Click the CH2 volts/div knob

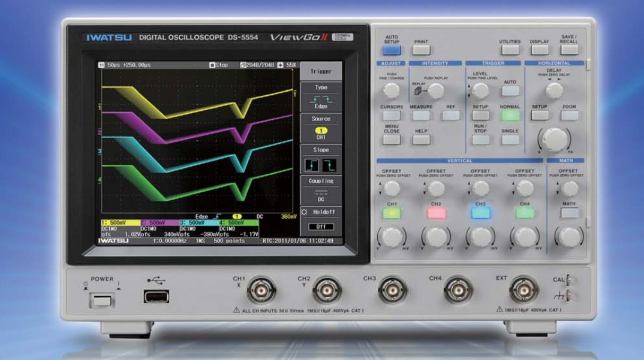[x=436, y=237]
